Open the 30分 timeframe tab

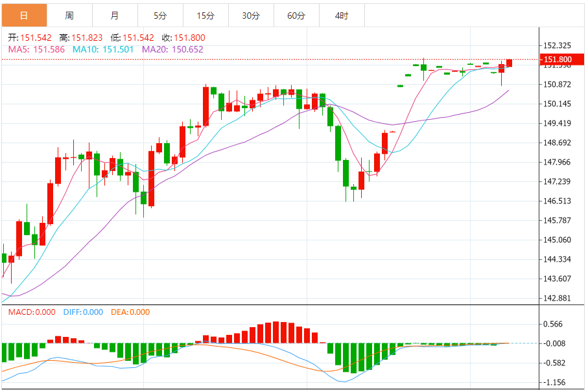[251, 16]
